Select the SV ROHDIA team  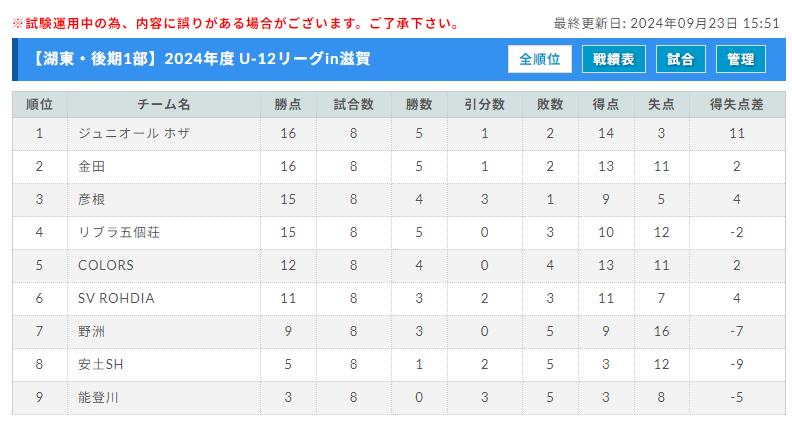(x=116, y=298)
